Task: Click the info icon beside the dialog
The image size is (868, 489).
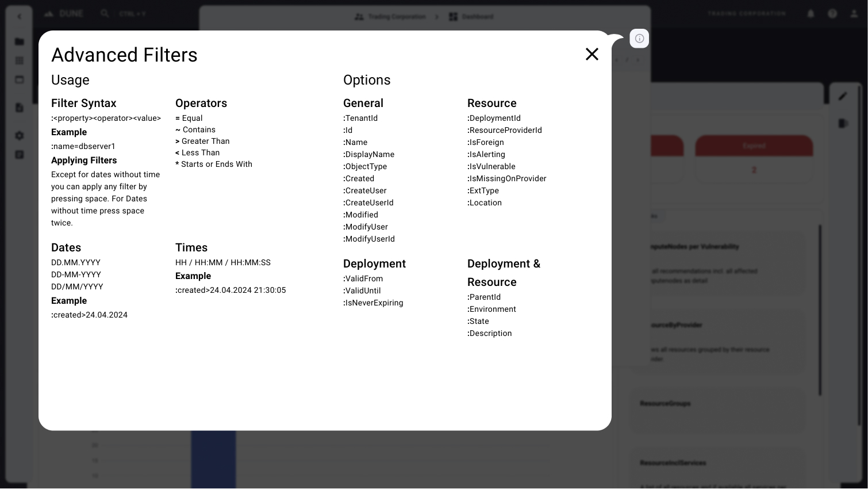Action: click(639, 39)
